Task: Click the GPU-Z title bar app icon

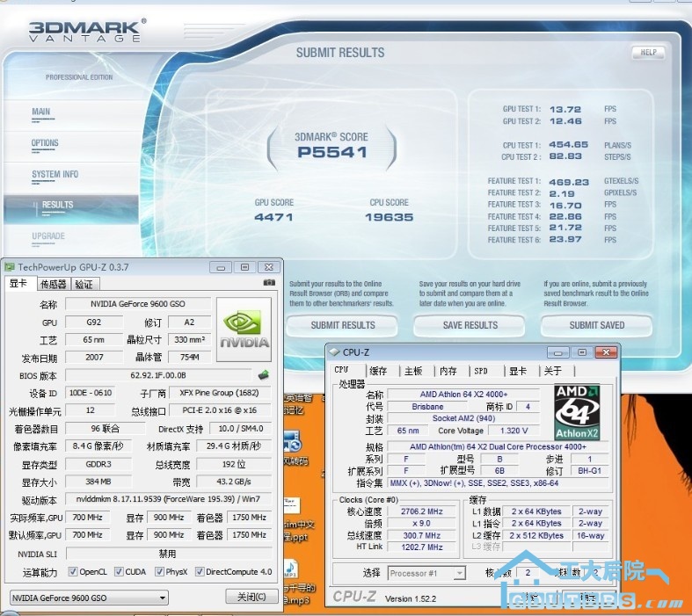Action: coord(10,267)
